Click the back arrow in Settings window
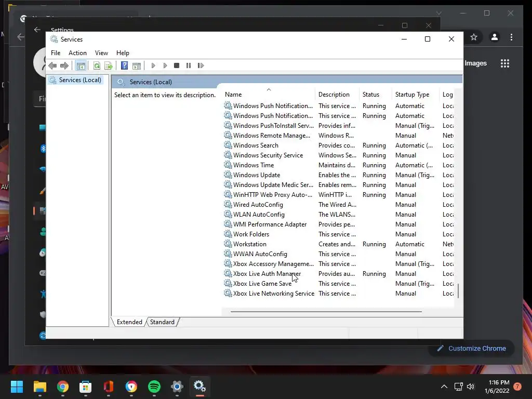The width and height of the screenshot is (532, 399). (x=37, y=30)
